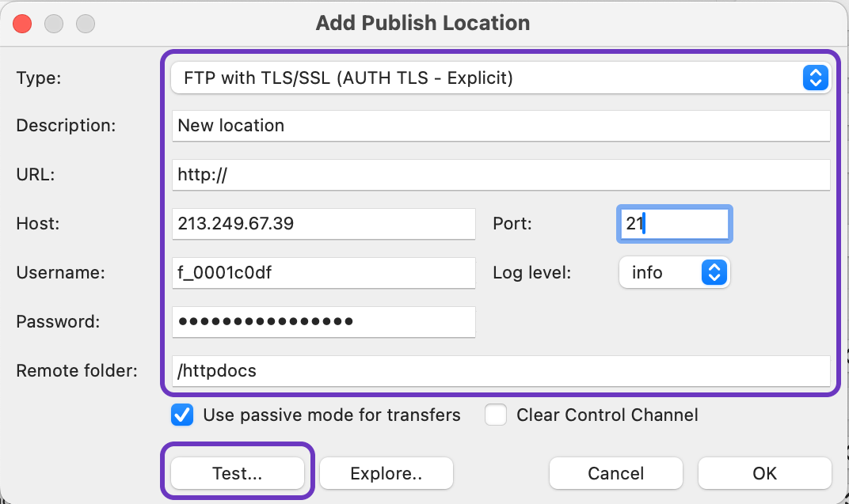Click the Test... button

[238, 474]
